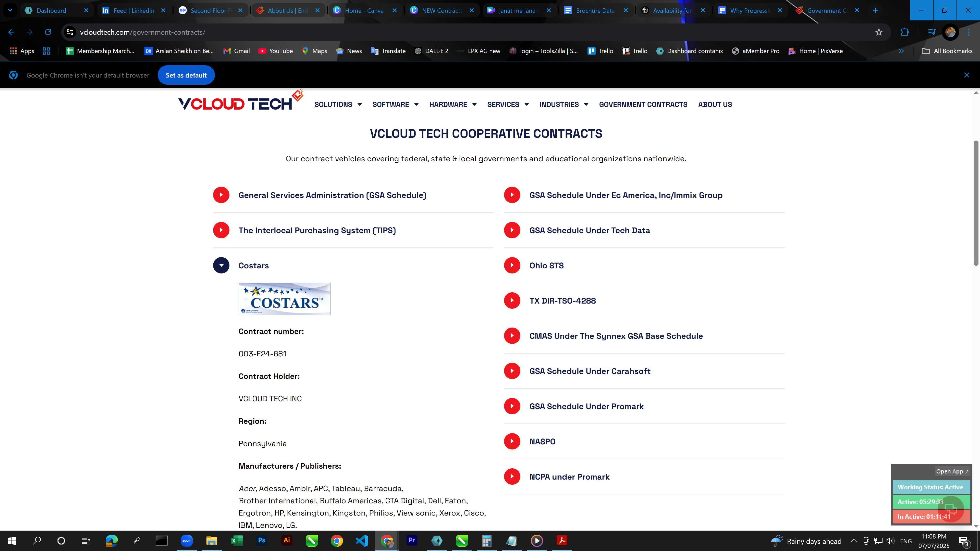Open the Chrome profile avatar
This screenshot has width=980, height=551.
point(950,32)
